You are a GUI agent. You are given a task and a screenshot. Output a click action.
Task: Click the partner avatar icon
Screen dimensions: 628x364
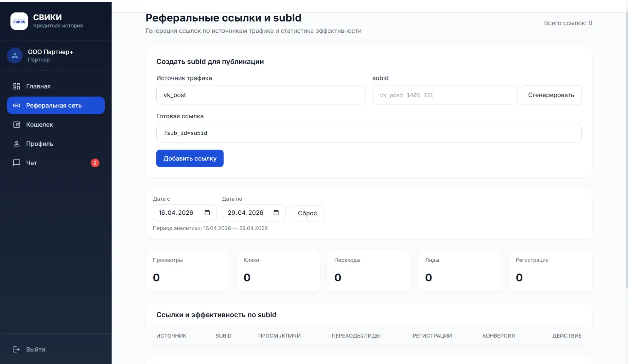tap(15, 56)
